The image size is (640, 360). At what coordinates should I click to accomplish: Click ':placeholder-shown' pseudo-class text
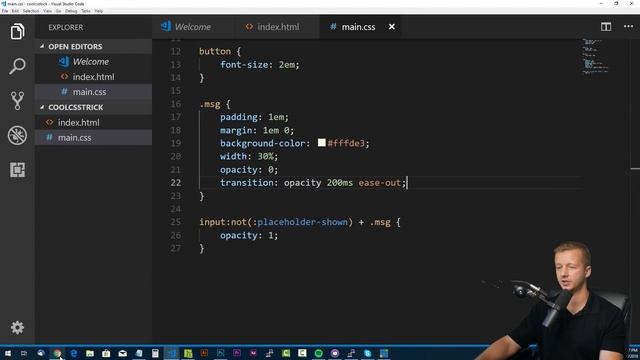[x=300, y=222]
